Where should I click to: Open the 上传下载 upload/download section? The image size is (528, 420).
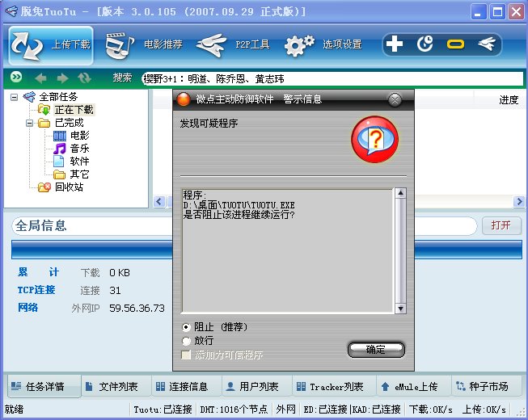coord(50,45)
